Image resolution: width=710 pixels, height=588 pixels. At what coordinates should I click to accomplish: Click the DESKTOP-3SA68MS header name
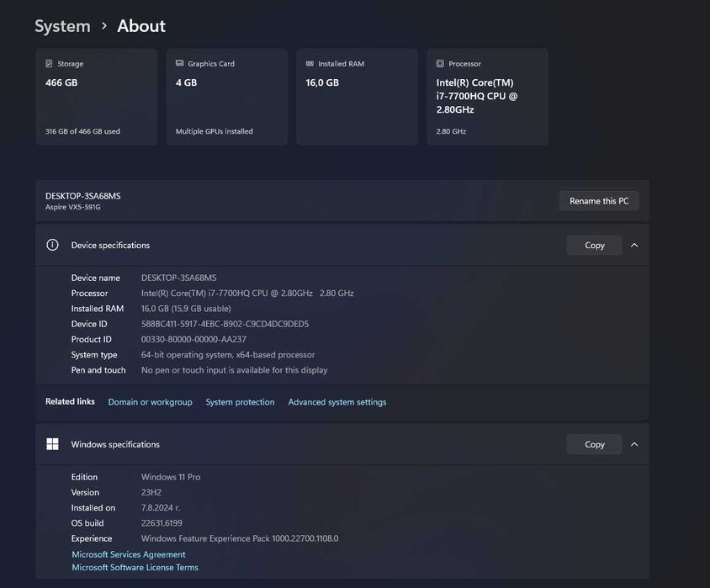[83, 196]
